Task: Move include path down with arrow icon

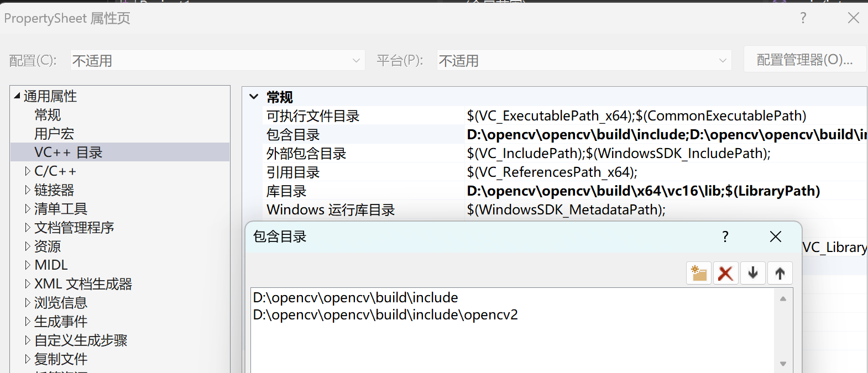Action: point(752,272)
